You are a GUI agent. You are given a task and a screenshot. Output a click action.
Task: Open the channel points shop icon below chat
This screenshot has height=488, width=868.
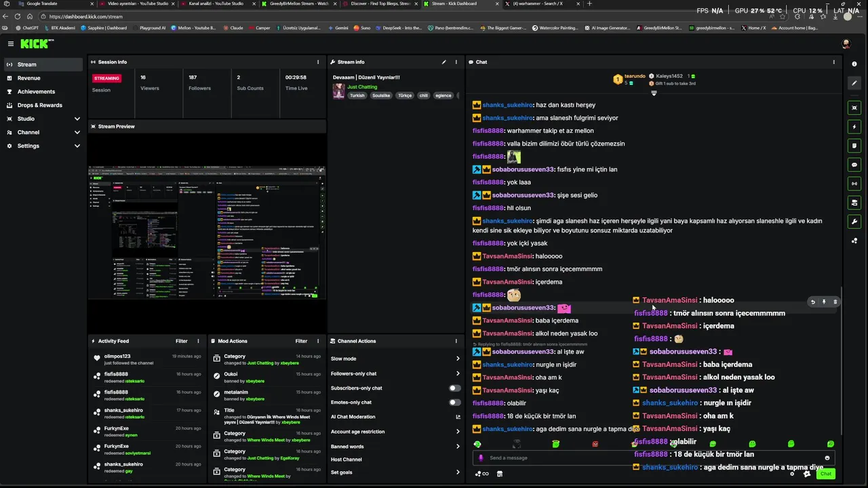(500, 474)
